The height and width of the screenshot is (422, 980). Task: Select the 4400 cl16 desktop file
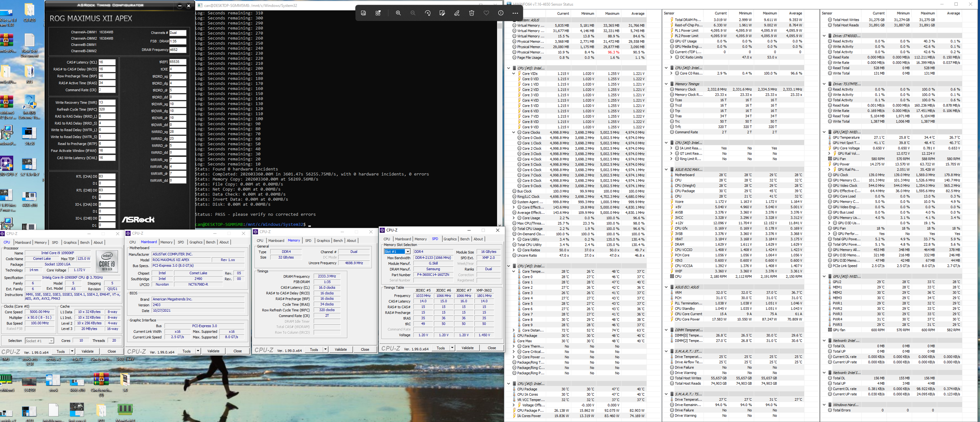(x=29, y=199)
